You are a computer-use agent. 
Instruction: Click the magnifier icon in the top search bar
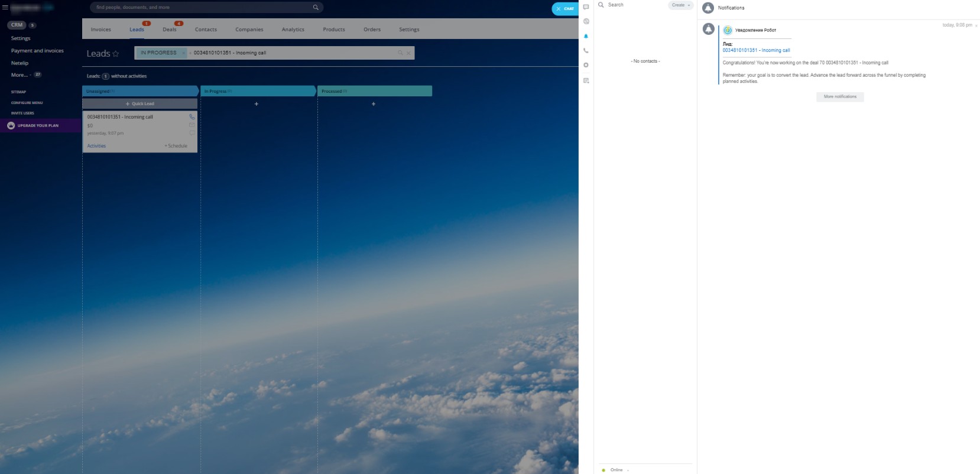click(316, 8)
